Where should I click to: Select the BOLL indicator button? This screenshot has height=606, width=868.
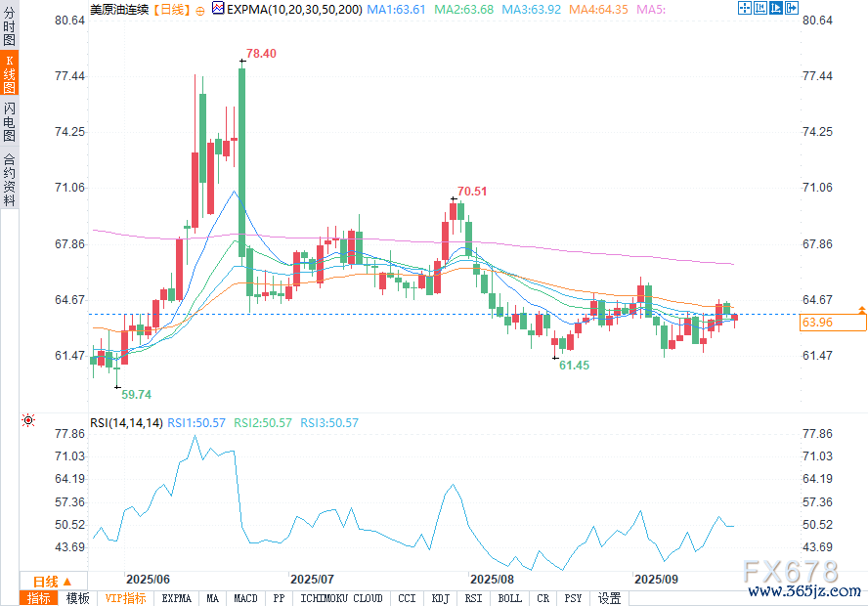(509, 598)
